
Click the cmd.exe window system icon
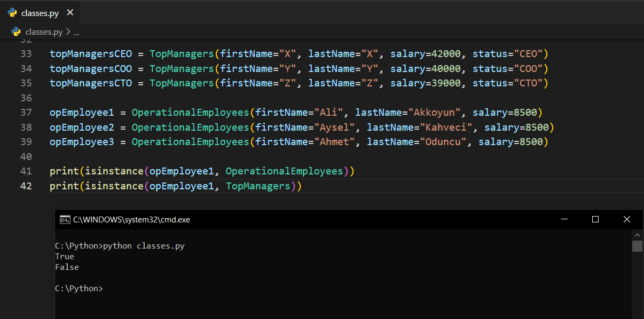[x=65, y=219]
